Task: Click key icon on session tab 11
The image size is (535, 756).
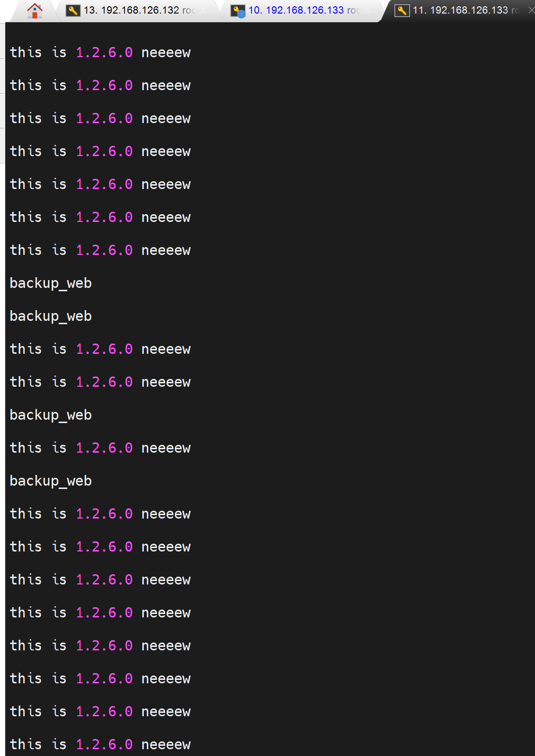Action: point(402,10)
